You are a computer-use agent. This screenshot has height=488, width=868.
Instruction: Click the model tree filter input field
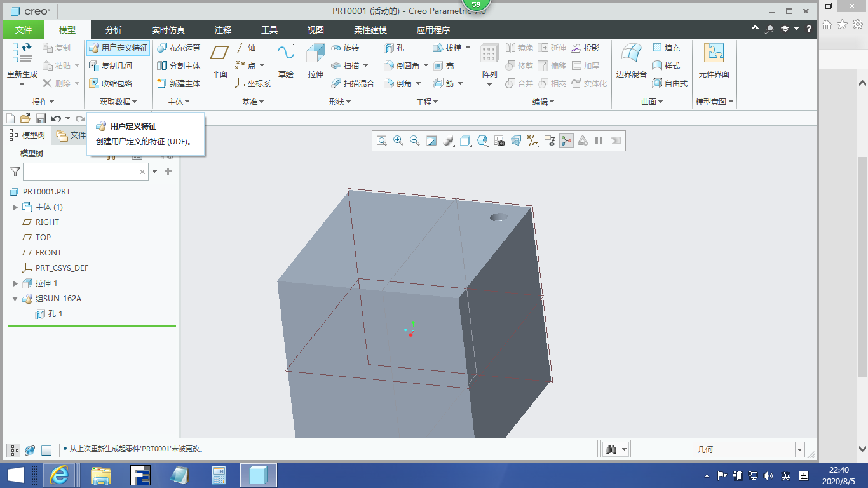coord(86,172)
